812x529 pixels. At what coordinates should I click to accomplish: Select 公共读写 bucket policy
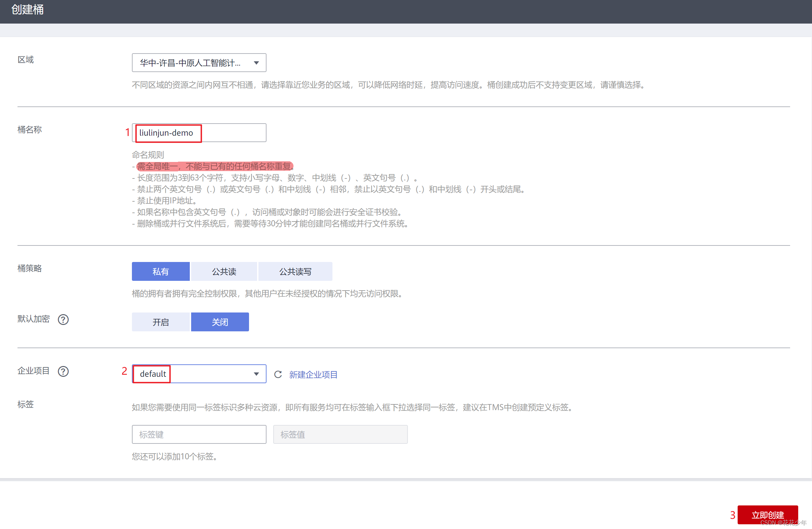click(295, 272)
